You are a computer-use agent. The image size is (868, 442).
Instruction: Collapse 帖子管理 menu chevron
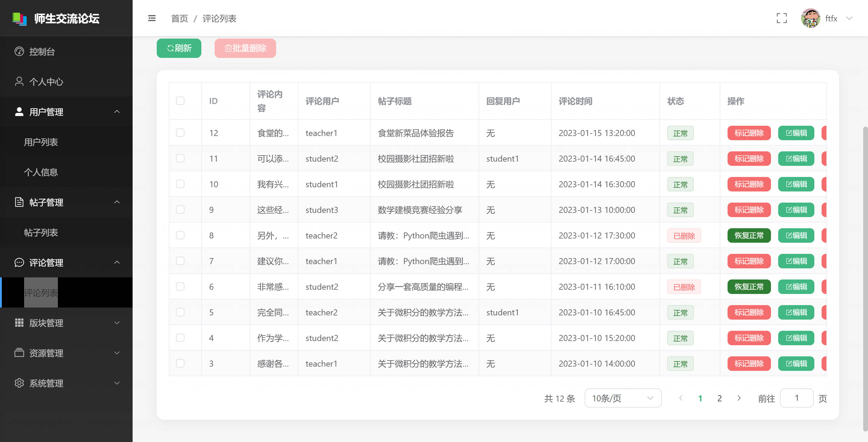(117, 202)
